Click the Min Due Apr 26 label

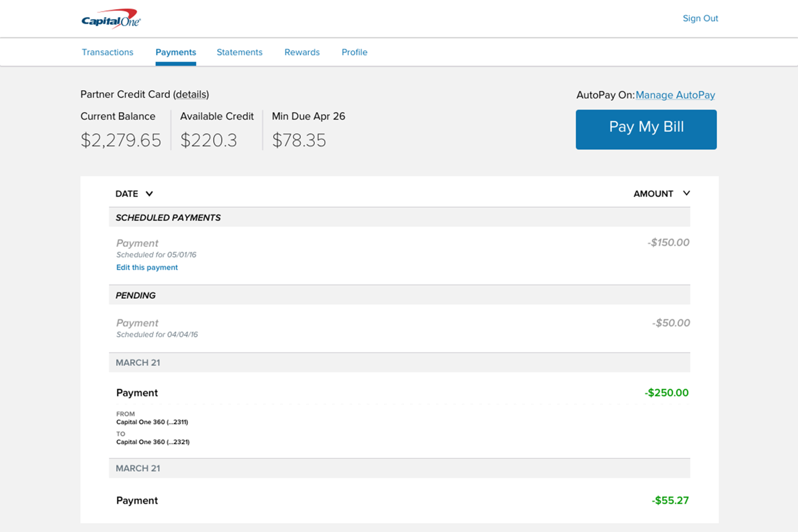308,116
